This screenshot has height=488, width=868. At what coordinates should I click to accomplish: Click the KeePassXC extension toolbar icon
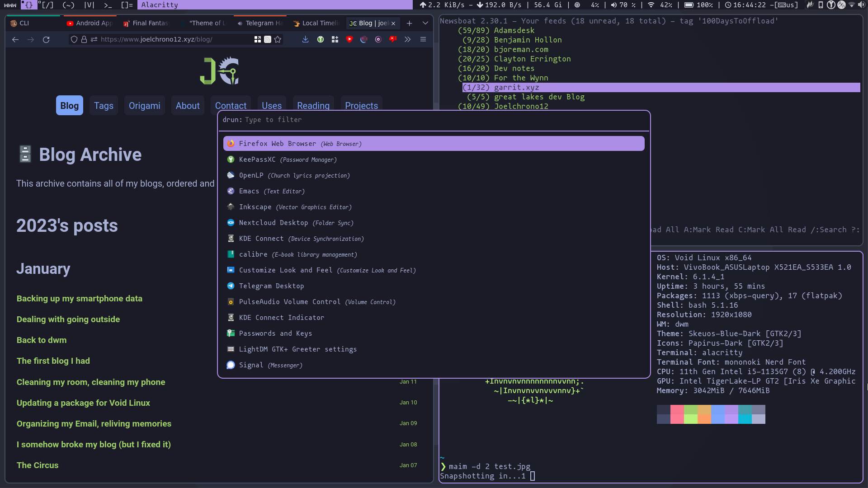pyautogui.click(x=321, y=40)
